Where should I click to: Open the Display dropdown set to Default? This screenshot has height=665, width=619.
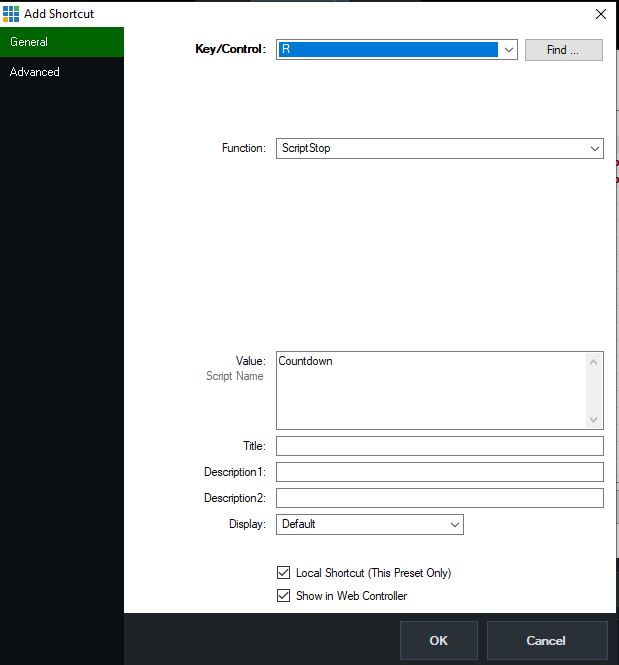click(369, 524)
